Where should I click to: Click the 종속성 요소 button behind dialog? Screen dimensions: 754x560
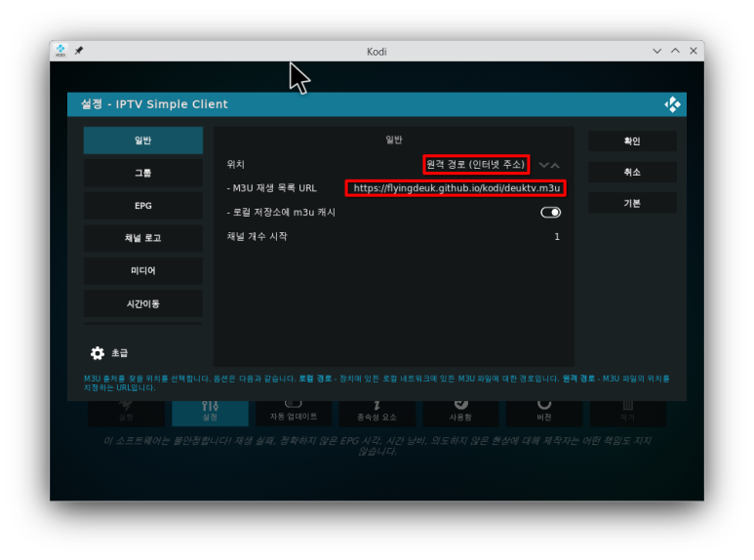pyautogui.click(x=377, y=413)
